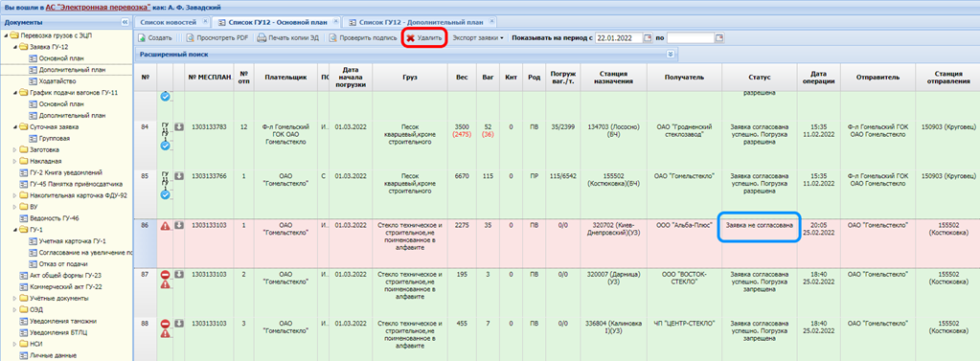Click download arrow icon in row 88
The image size is (980, 361).
coord(178,323)
